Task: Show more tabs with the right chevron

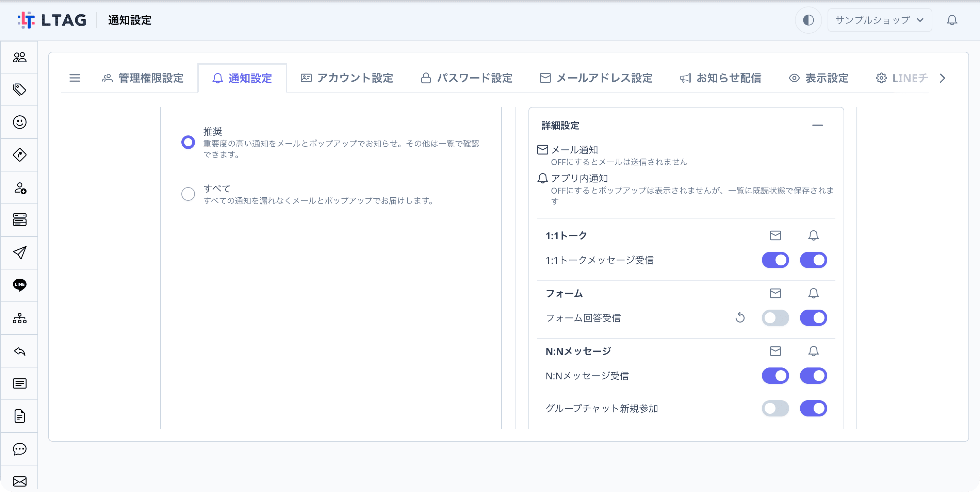Action: point(942,78)
